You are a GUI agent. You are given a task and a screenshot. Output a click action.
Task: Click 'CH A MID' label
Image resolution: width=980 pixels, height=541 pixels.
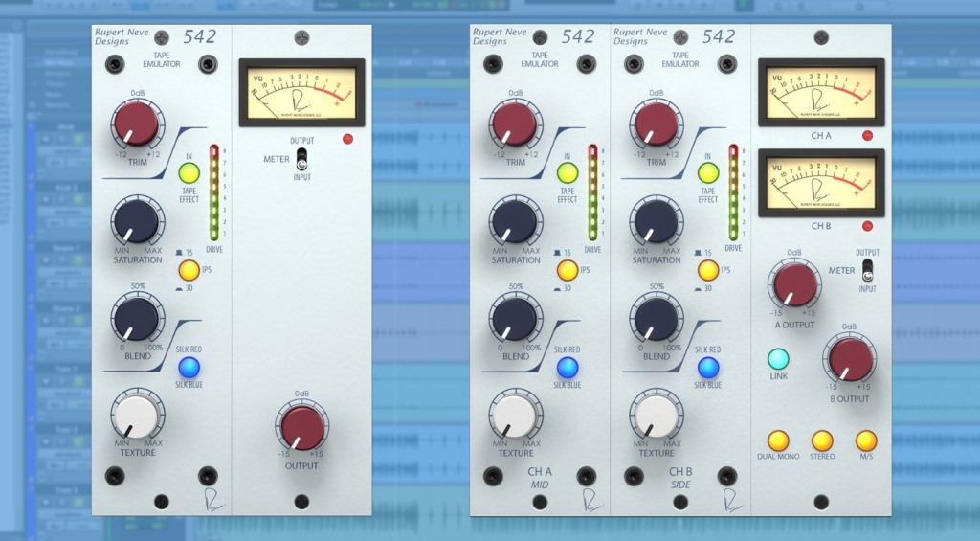tap(540, 478)
